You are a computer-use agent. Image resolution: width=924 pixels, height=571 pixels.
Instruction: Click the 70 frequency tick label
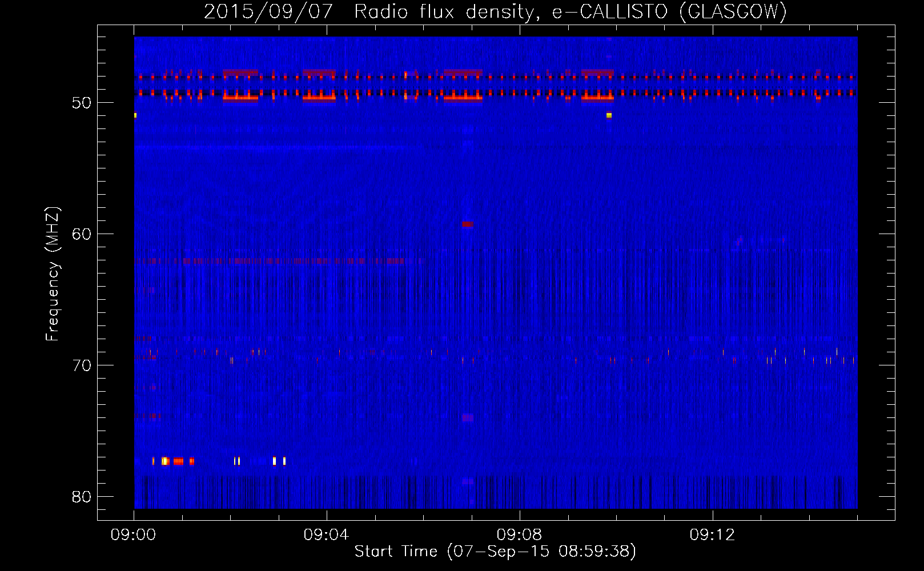tap(82, 365)
